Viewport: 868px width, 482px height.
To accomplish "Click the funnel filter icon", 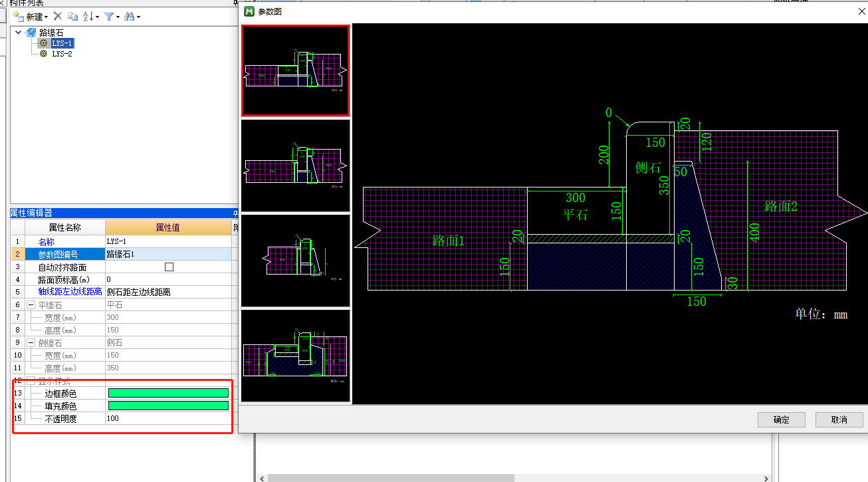I will tap(109, 16).
